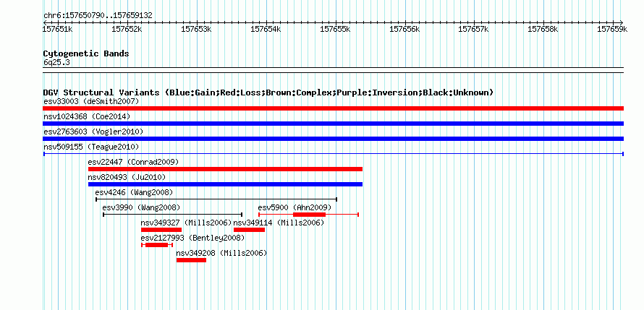Click the esv4246 (Wang2008) label
The image size is (644, 310).
coord(134,192)
